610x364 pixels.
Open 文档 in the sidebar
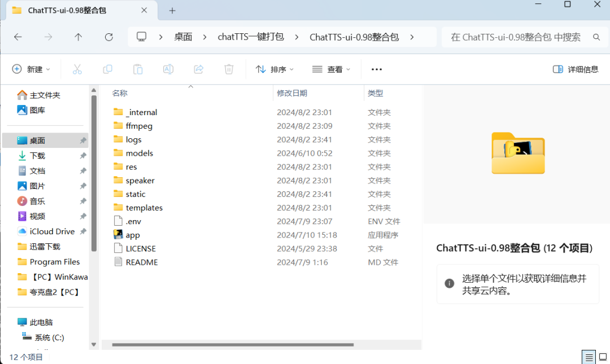32,171
